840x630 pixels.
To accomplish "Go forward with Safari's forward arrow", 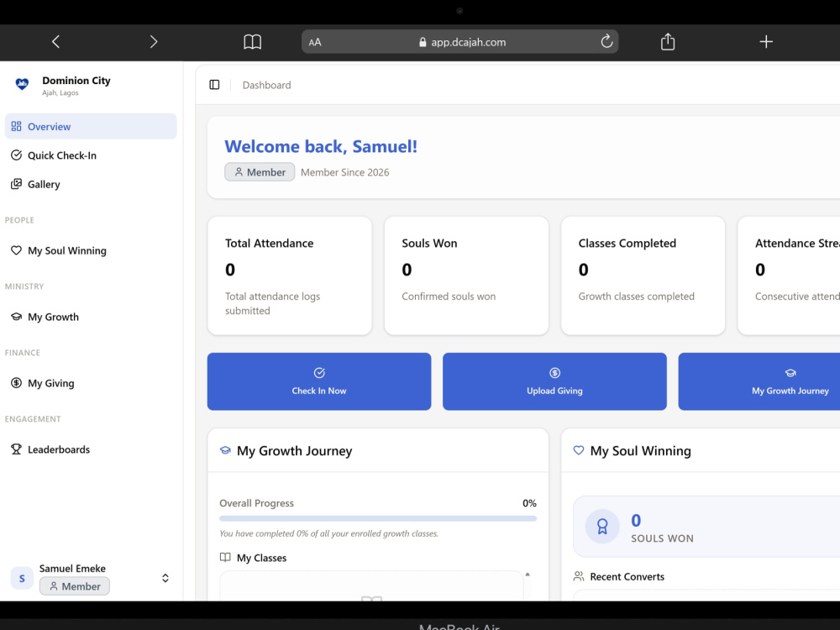I will point(154,42).
